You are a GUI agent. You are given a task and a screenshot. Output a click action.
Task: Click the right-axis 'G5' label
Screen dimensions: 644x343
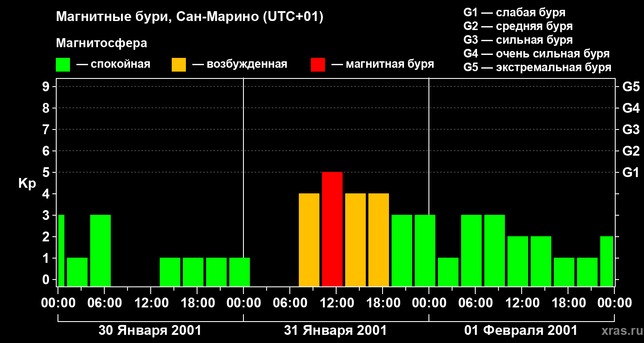tap(631, 87)
